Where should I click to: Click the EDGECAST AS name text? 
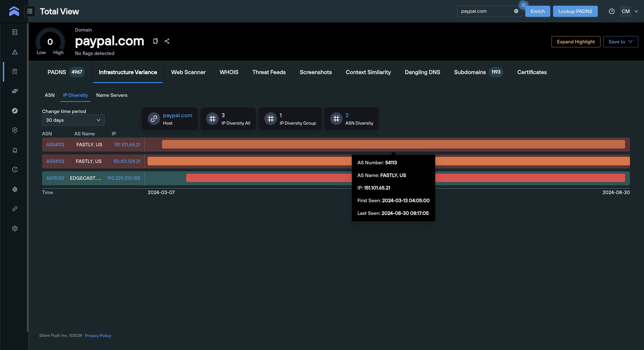(x=85, y=178)
